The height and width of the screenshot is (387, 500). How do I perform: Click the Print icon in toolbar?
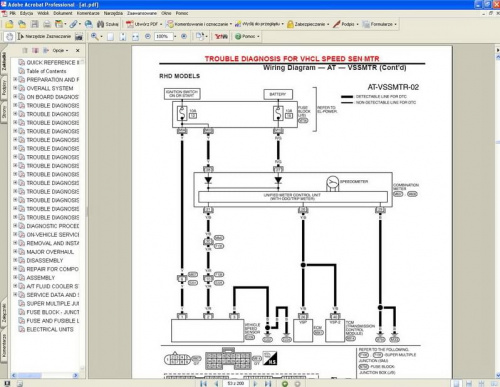(x=47, y=24)
